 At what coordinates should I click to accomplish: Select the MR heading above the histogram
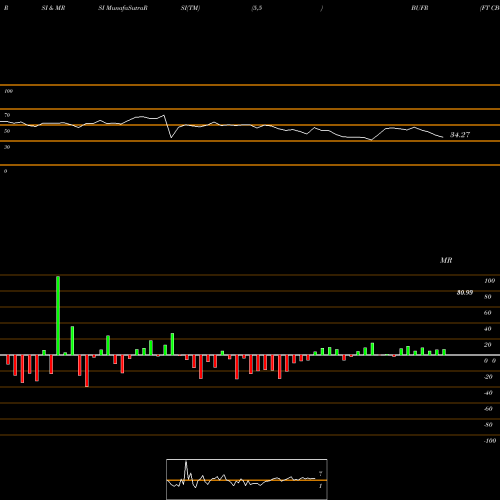pos(446,260)
